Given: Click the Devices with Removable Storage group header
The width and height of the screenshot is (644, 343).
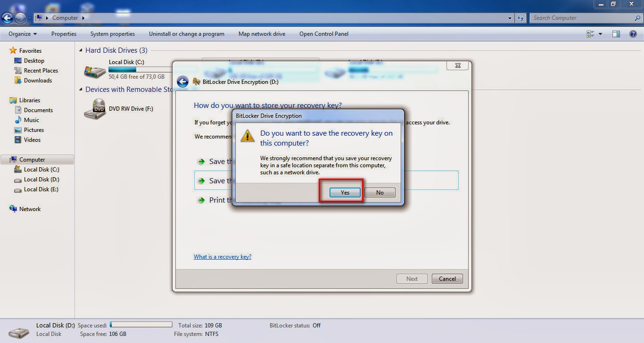Looking at the screenshot, I should point(129,90).
